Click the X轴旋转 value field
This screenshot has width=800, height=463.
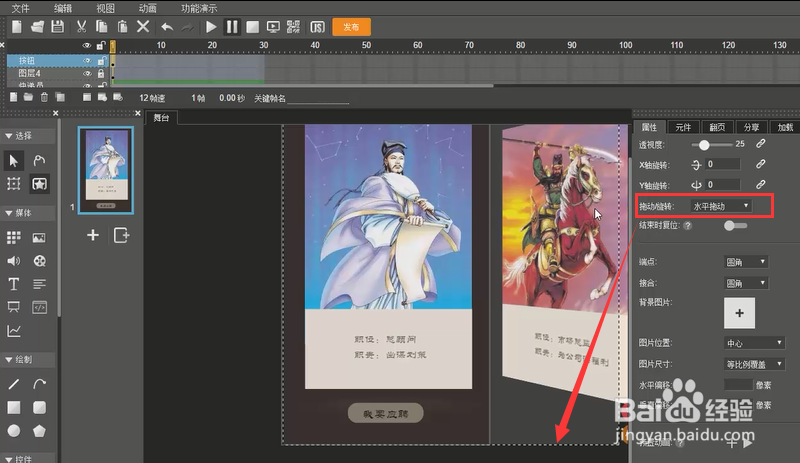722,164
